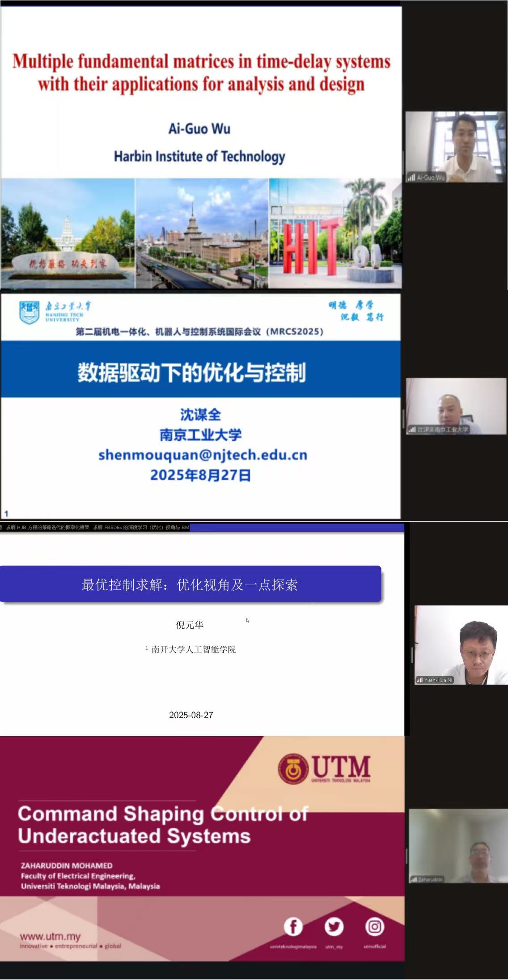
Task: Click the 'Yuan-Hua Ni' participant name label
Action: [x=438, y=680]
